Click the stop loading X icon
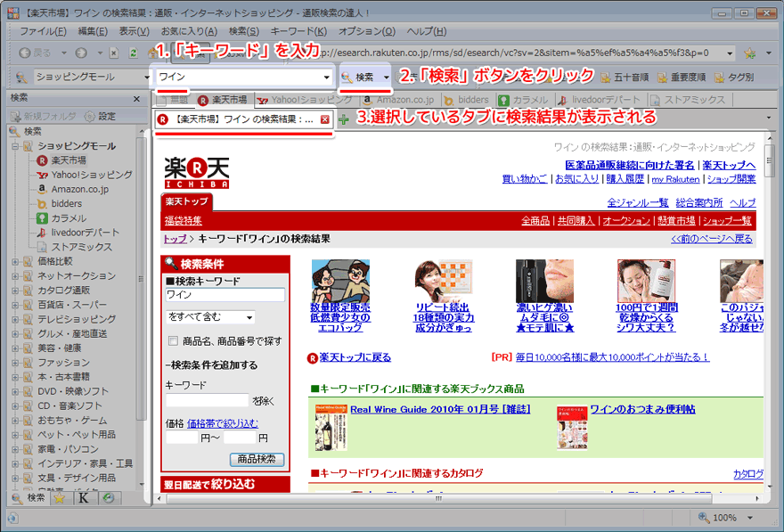Image resolution: width=784 pixels, height=532 pixels. click(x=114, y=53)
